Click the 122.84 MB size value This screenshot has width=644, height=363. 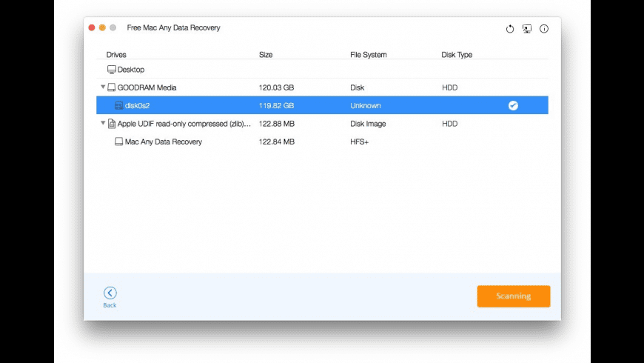pos(276,141)
